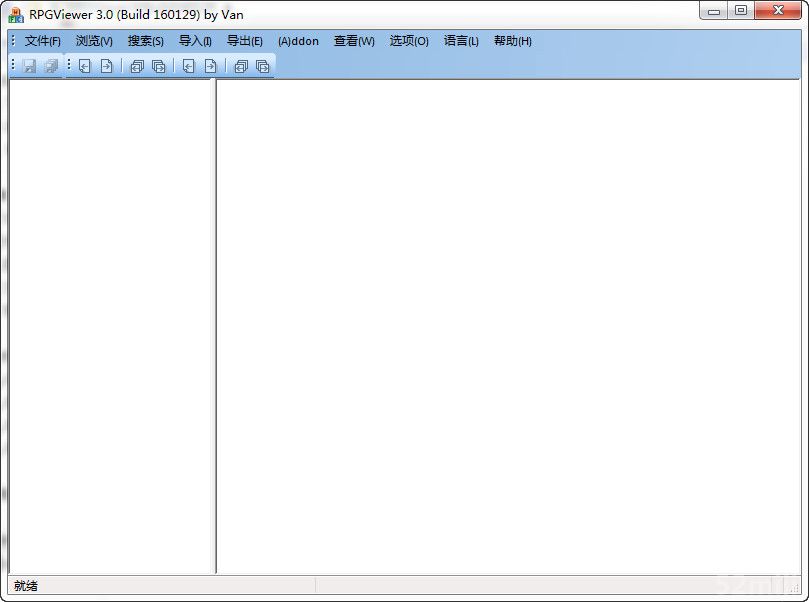This screenshot has width=809, height=602.
Task: Click the RPGViewer app icon in title bar
Action: (x=16, y=14)
